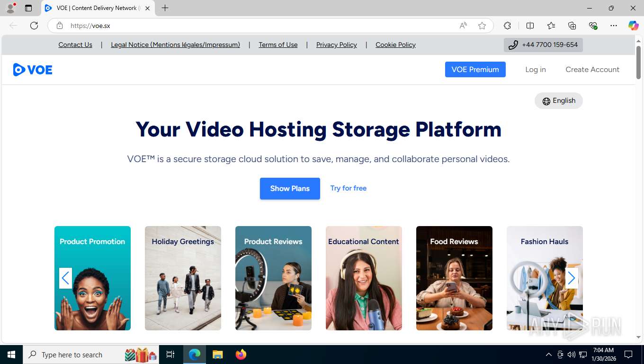Screen dimensions: 644x364
Task: Open the tab actions menu icon
Action: point(28,8)
